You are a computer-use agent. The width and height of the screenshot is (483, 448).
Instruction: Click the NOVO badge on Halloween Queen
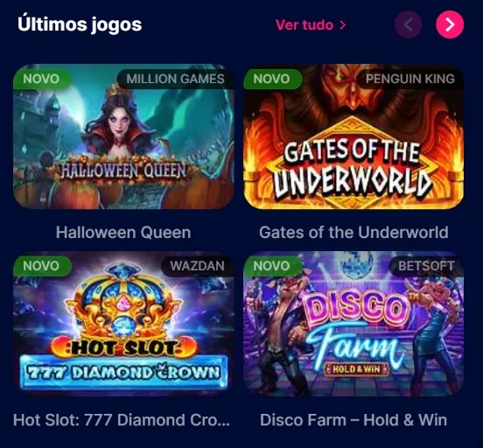(x=42, y=79)
